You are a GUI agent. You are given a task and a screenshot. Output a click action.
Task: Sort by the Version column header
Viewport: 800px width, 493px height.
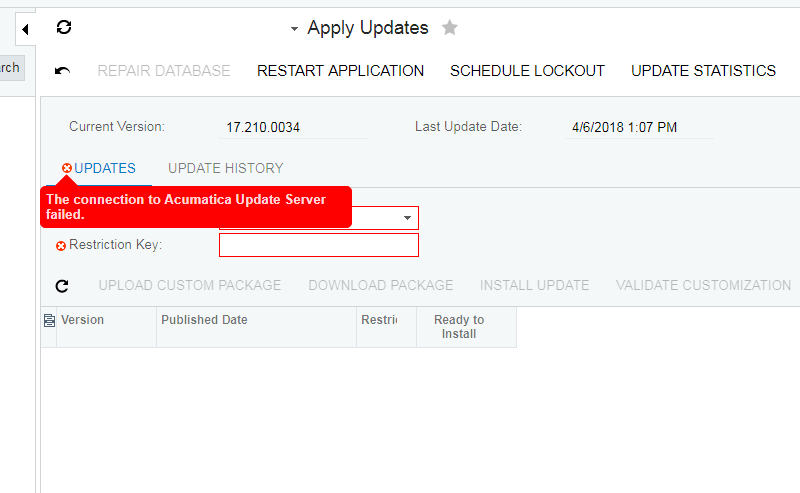[x=106, y=327]
